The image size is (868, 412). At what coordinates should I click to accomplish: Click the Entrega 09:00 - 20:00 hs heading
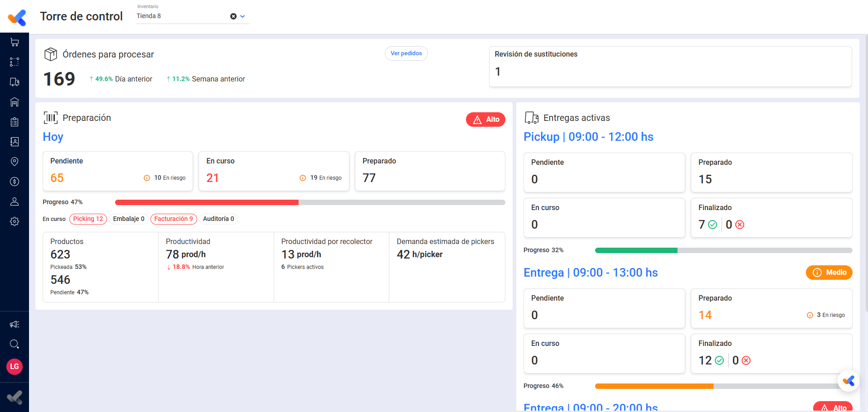[x=591, y=407]
